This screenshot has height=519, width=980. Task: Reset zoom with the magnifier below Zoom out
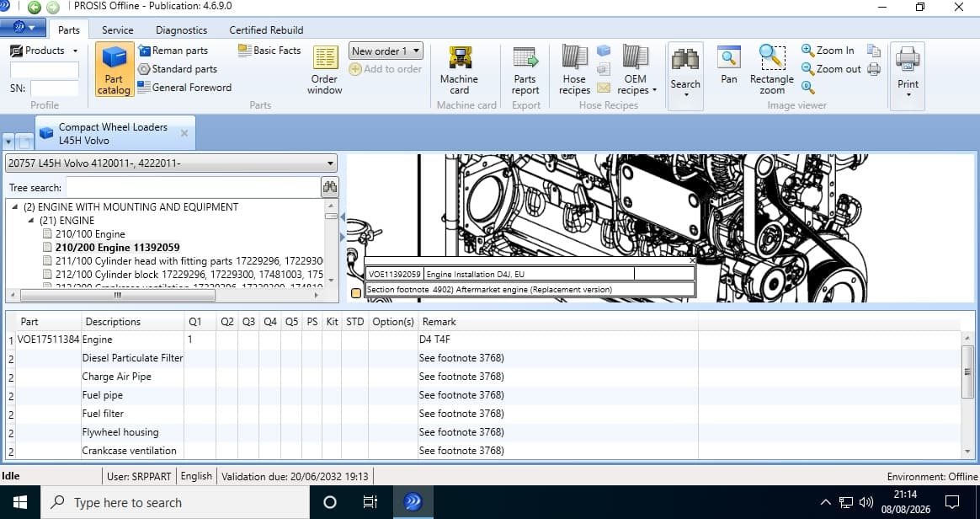(x=807, y=88)
